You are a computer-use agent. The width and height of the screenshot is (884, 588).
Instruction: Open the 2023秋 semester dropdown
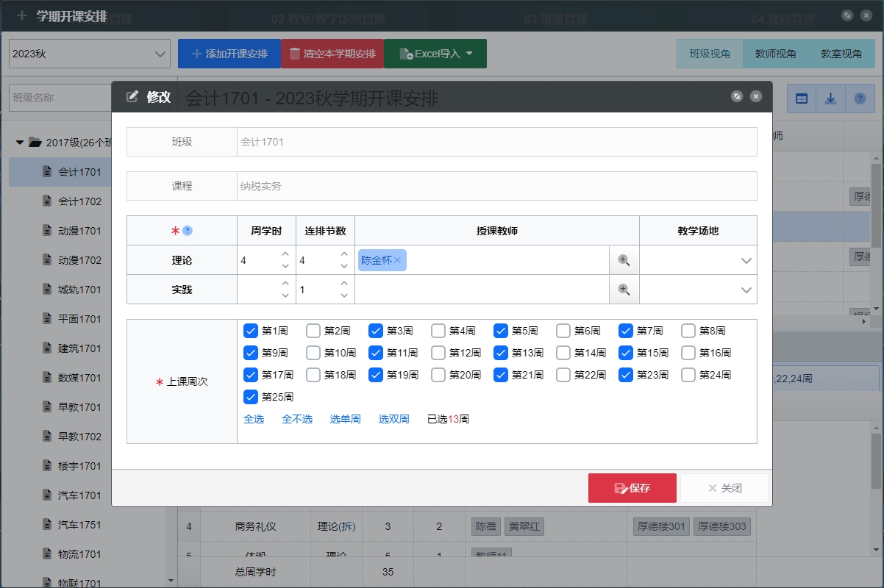click(90, 54)
